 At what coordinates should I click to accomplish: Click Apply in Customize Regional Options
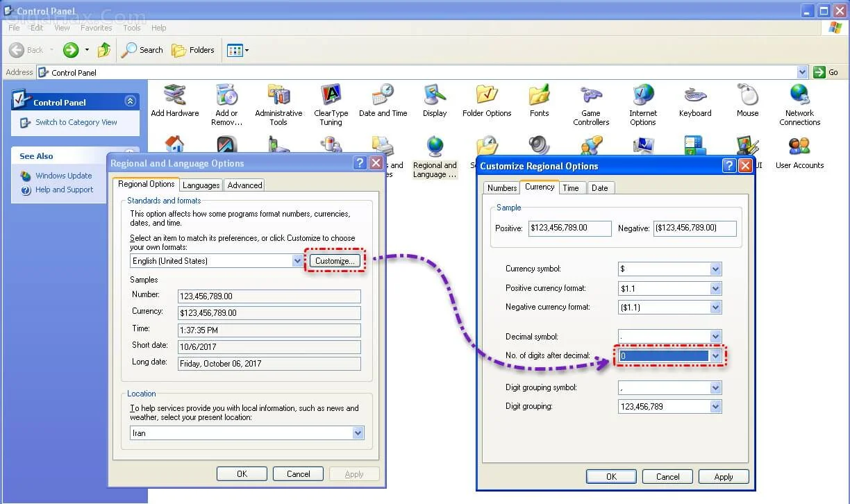coord(723,477)
